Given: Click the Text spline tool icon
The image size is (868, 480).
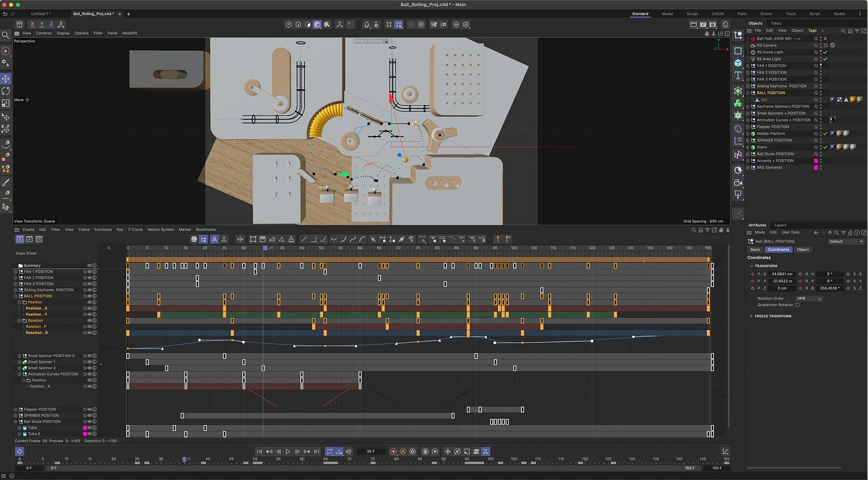Looking at the screenshot, I should [738, 76].
